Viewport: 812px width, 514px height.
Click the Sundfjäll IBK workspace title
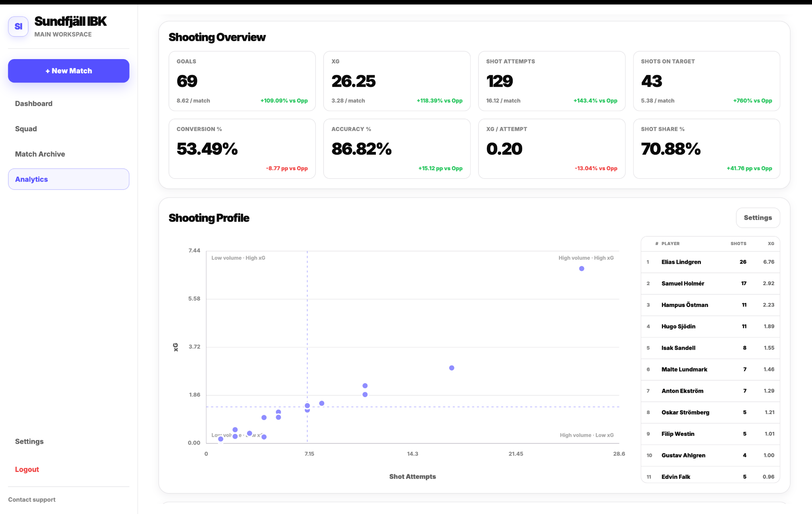(x=71, y=21)
